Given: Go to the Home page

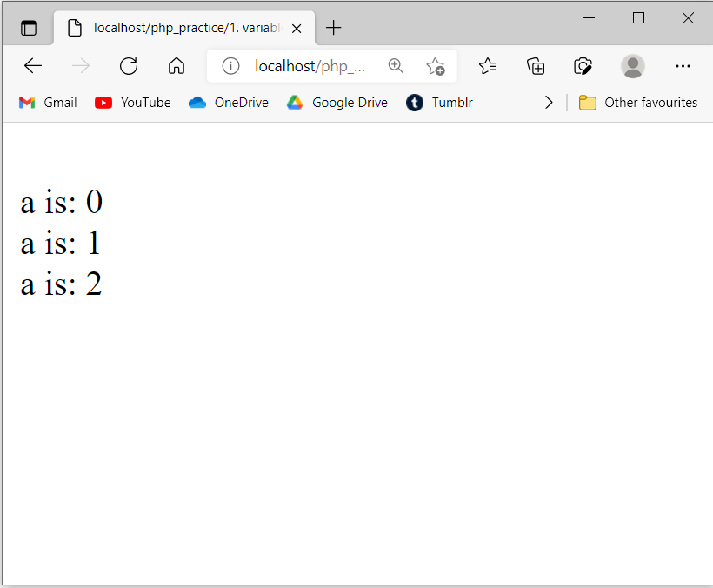Looking at the screenshot, I should 177,66.
